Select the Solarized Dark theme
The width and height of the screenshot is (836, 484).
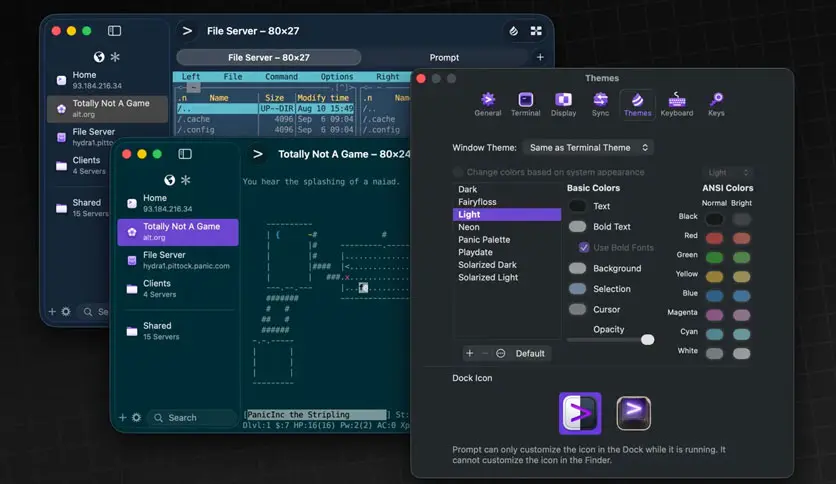(x=507, y=264)
